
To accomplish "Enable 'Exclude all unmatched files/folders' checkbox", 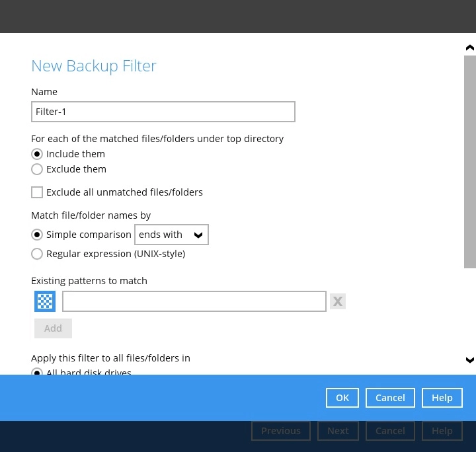I will pos(37,192).
